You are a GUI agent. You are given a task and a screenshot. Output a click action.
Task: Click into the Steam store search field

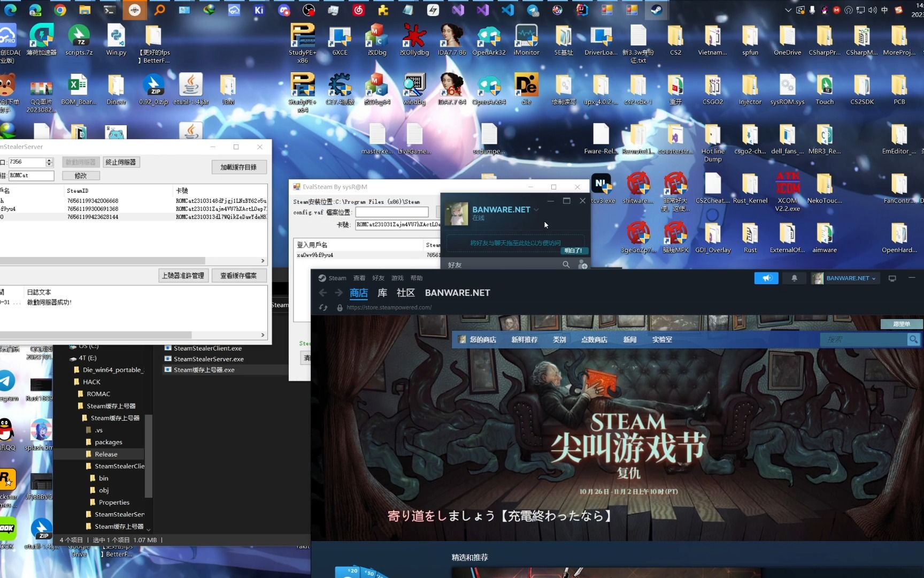click(864, 339)
